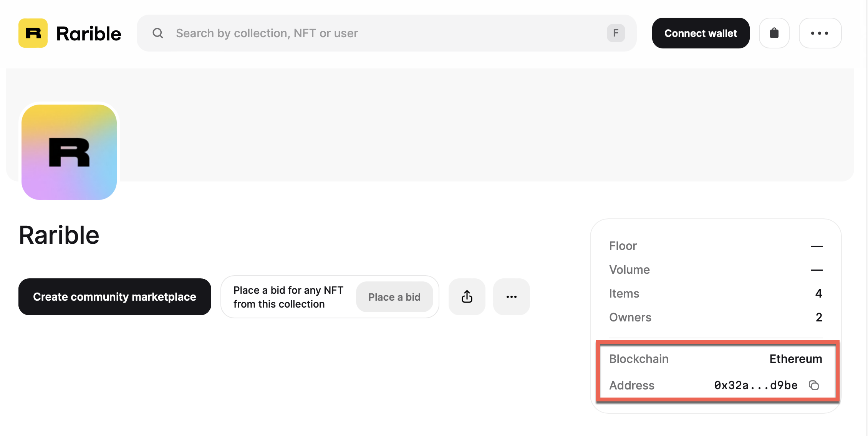Image resolution: width=868 pixels, height=436 pixels.
Task: Click the Owners count 2
Action: click(x=819, y=317)
